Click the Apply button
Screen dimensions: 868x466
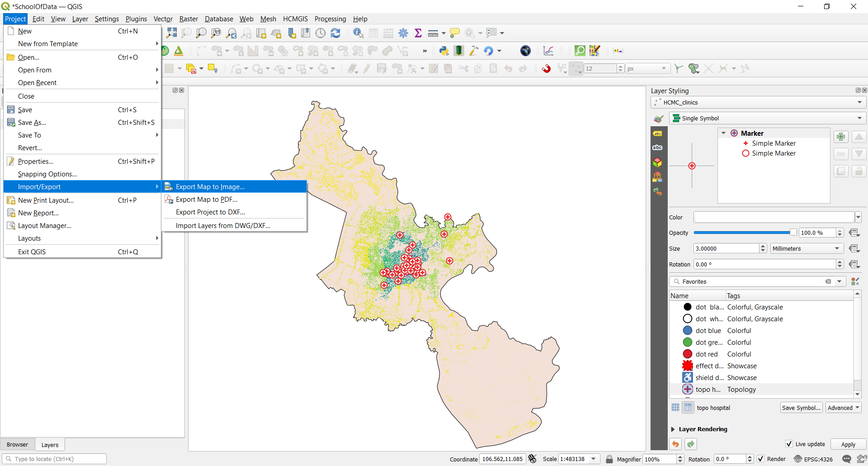coord(848,444)
